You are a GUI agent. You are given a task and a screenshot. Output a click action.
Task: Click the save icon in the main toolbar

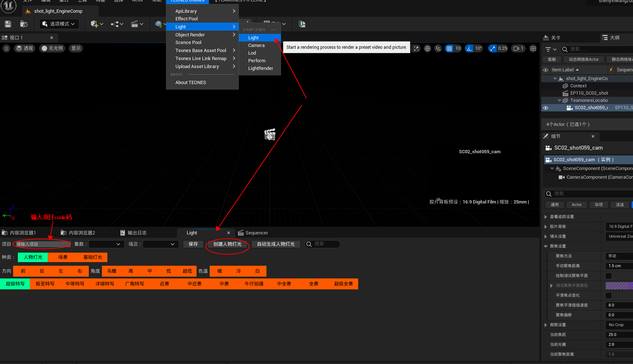point(8,24)
